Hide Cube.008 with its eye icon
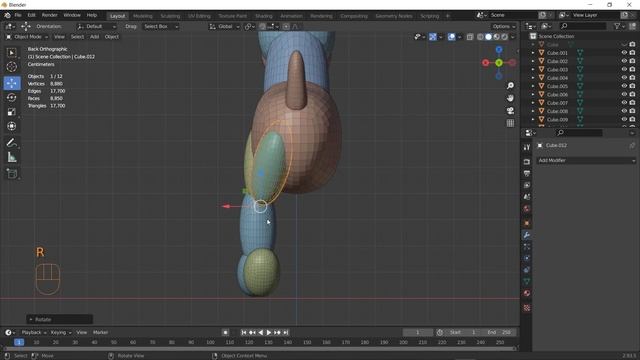Screen dimensions: 640x360 624,111
